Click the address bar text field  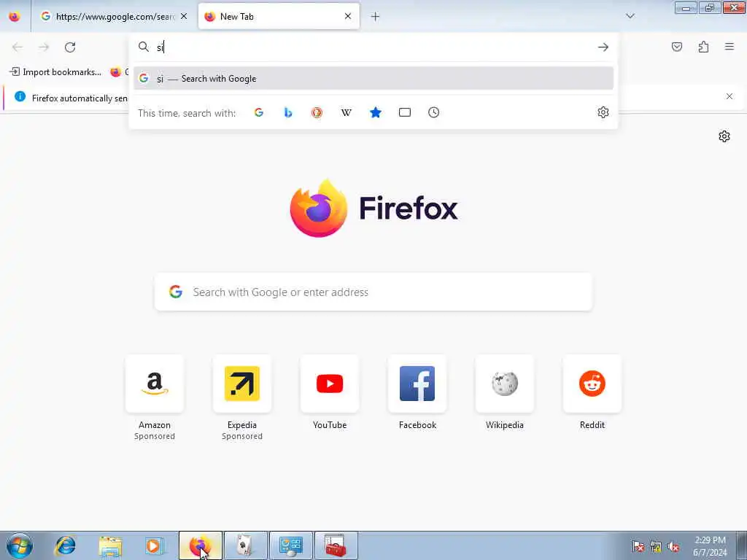point(373,47)
